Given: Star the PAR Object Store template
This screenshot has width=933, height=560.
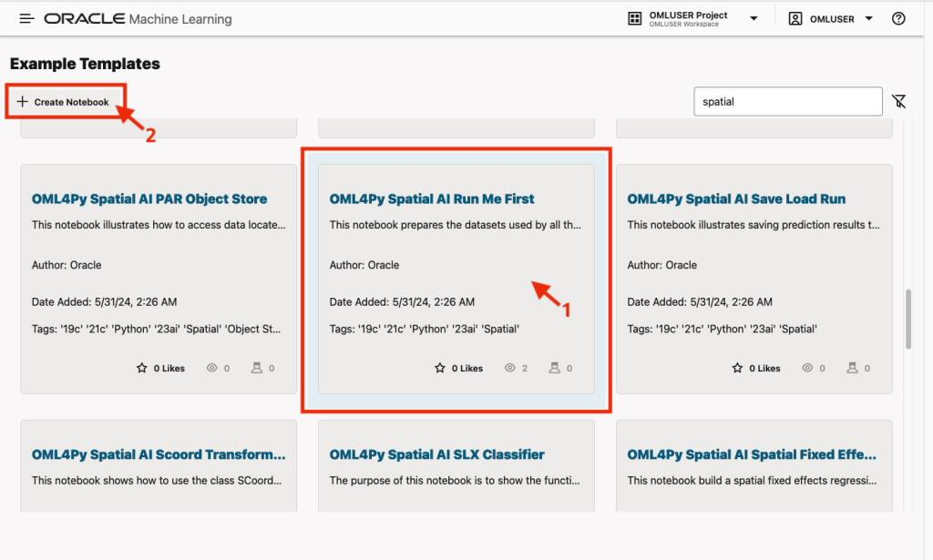Looking at the screenshot, I should click(141, 368).
